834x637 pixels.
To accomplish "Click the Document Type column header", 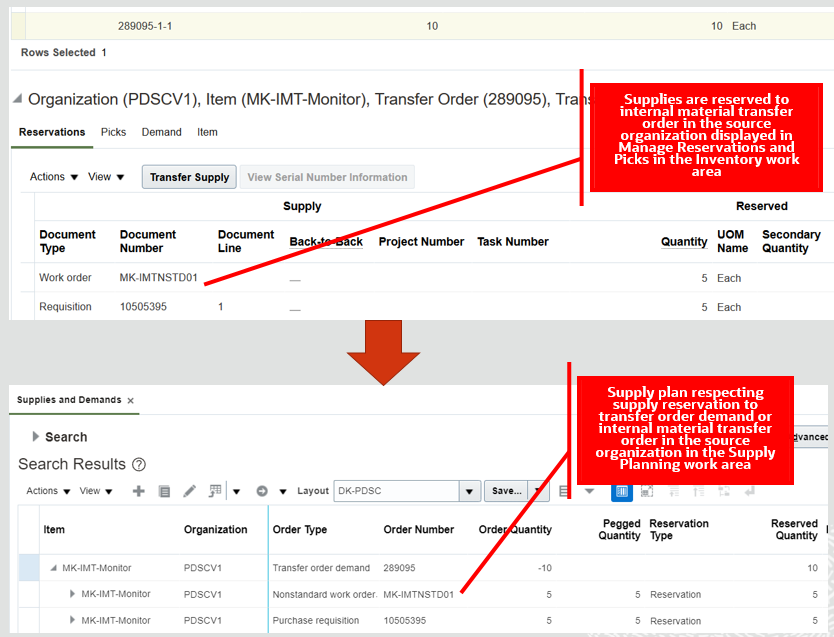I will click(67, 241).
